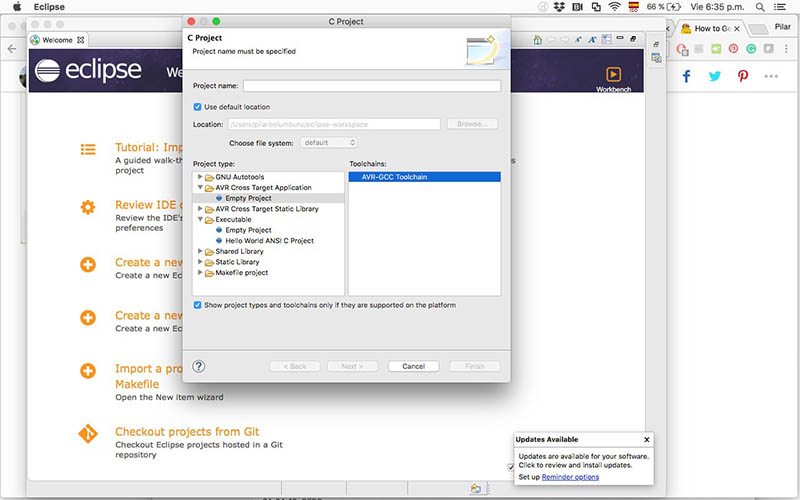Close the Updates Available popup
This screenshot has height=500, width=800.
coord(646,440)
